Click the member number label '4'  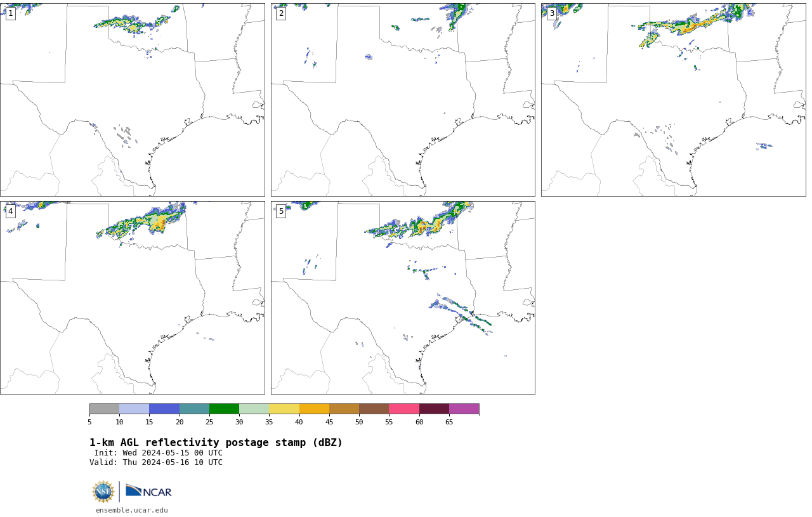[10, 211]
